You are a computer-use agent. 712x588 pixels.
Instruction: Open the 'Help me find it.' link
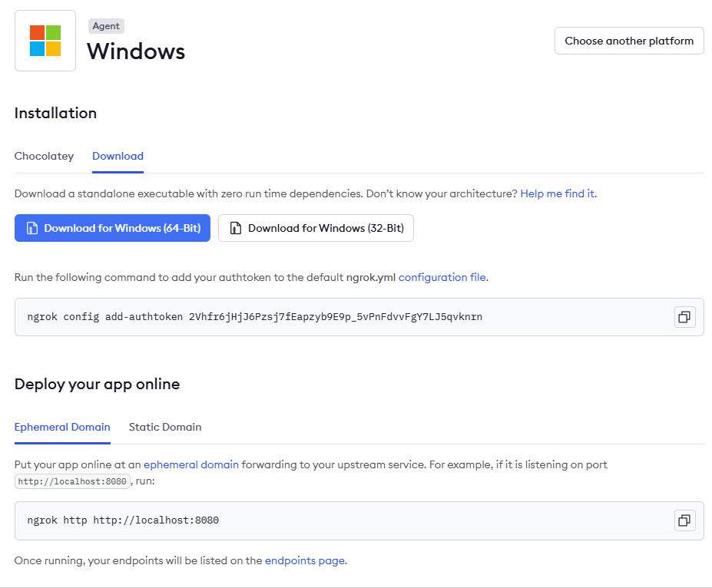(558, 193)
